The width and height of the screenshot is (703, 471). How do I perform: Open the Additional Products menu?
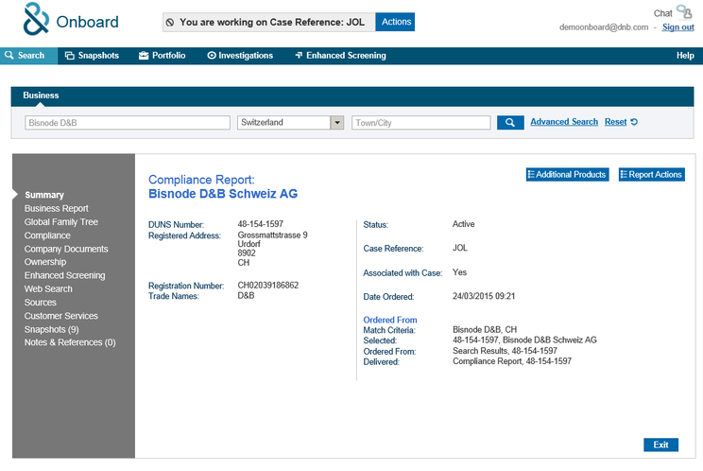coord(567,174)
